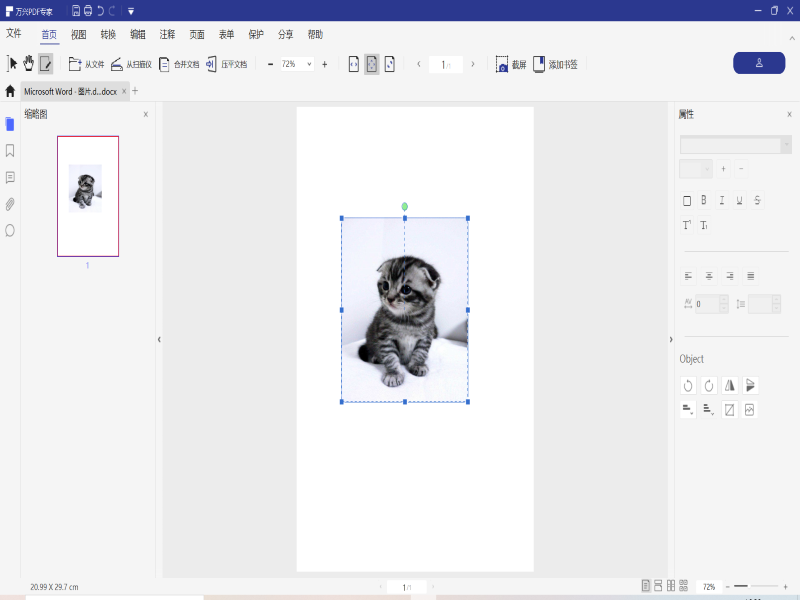Open the font size dropdown in properties
The height and width of the screenshot is (600, 800).
tap(696, 168)
